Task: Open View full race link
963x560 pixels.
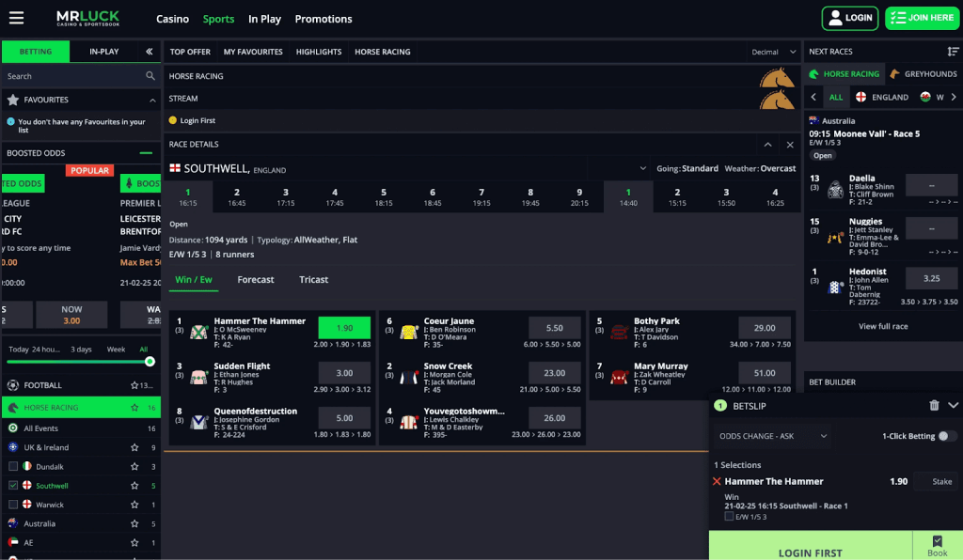Action: pyautogui.click(x=882, y=326)
